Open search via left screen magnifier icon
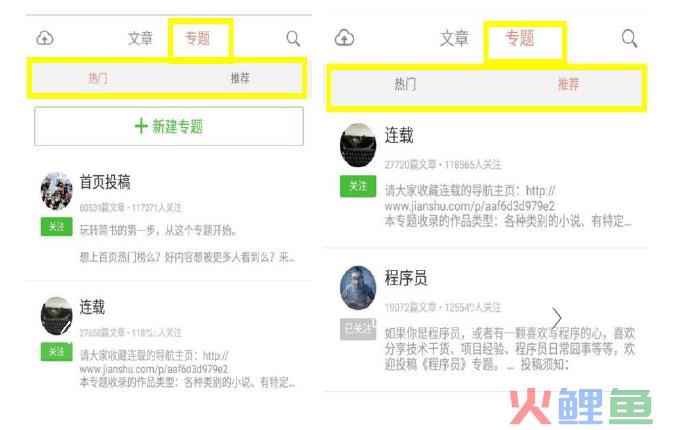Viewport: 677px width, 430px height. [293, 38]
